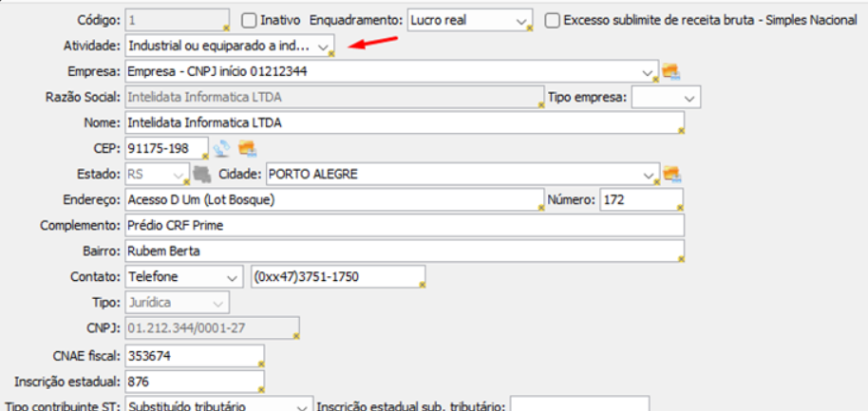Expand the Tipo empresa dropdown

pyautogui.click(x=689, y=97)
